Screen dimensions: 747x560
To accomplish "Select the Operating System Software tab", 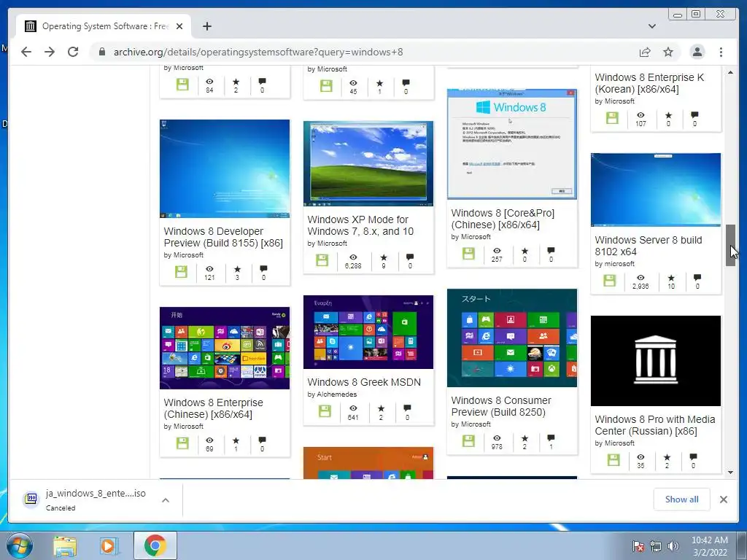I will (104, 26).
